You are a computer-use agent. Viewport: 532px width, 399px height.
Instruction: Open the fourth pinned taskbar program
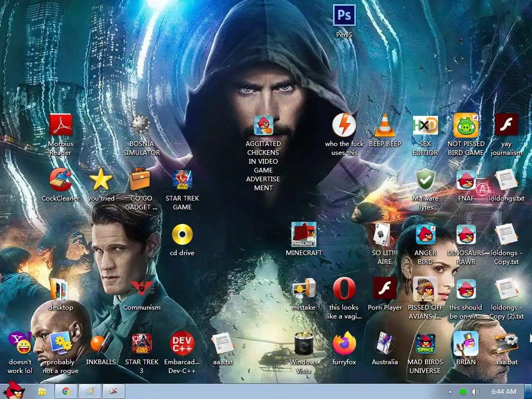tap(113, 392)
